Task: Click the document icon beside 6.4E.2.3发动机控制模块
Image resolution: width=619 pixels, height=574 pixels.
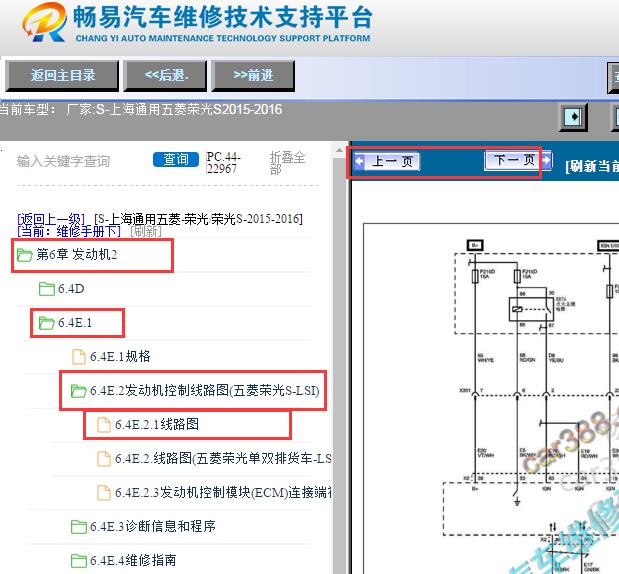Action: (104, 493)
